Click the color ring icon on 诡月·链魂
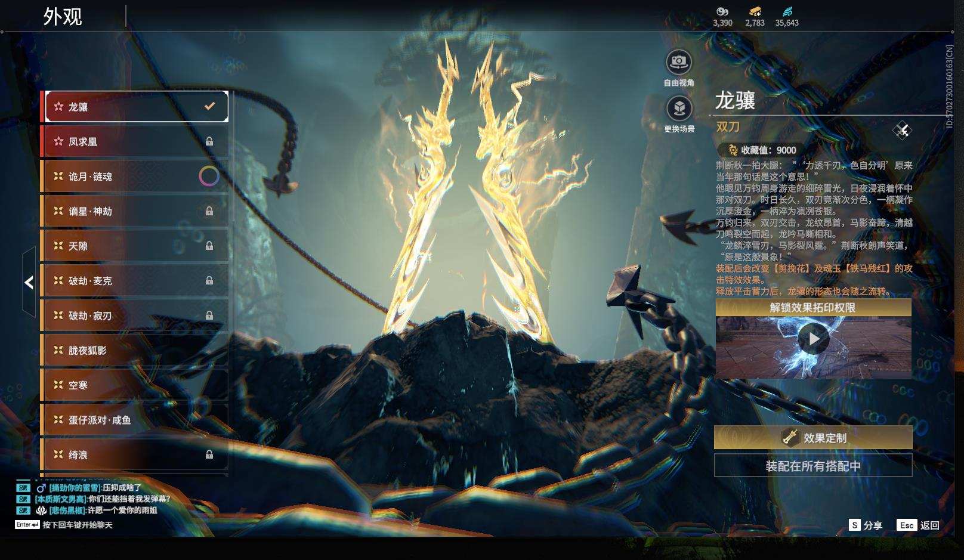 (209, 176)
